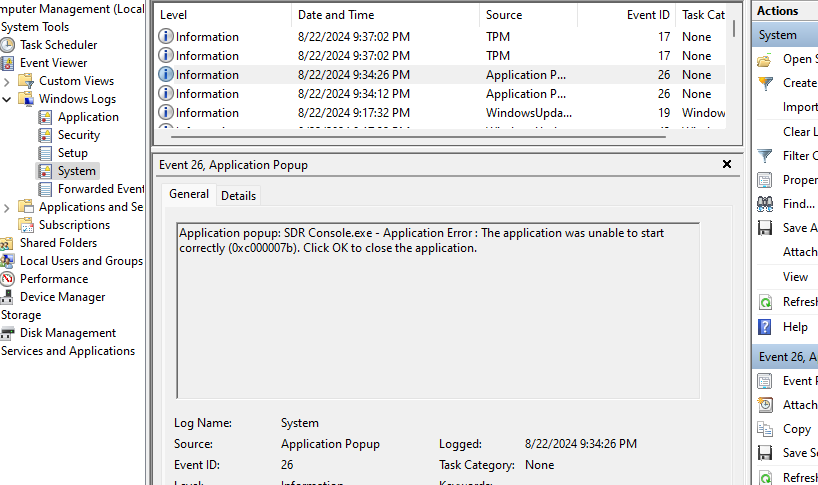The image size is (818, 485).
Task: Sort events by Event ID column
Action: coord(626,15)
